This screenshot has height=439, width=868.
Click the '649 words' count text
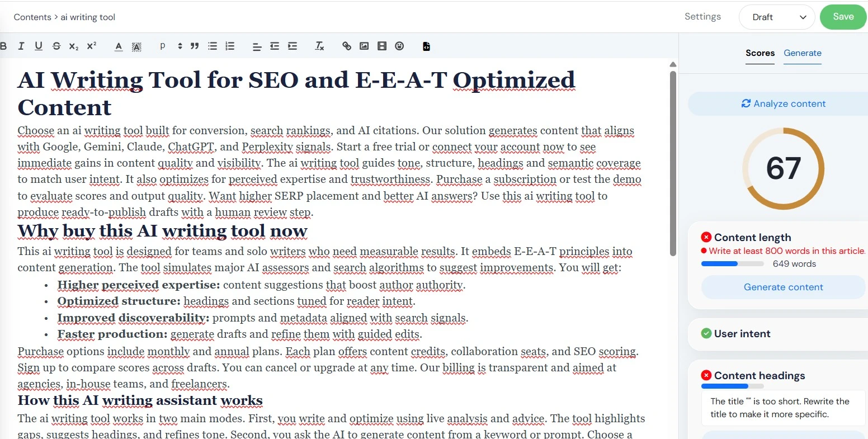click(794, 264)
